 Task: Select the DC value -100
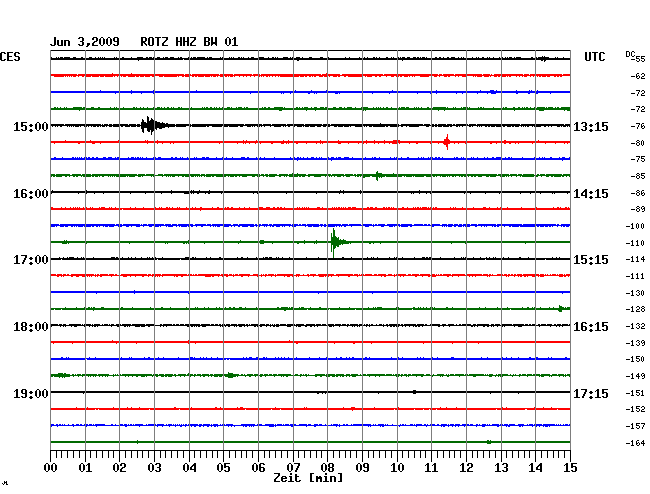click(x=635, y=226)
